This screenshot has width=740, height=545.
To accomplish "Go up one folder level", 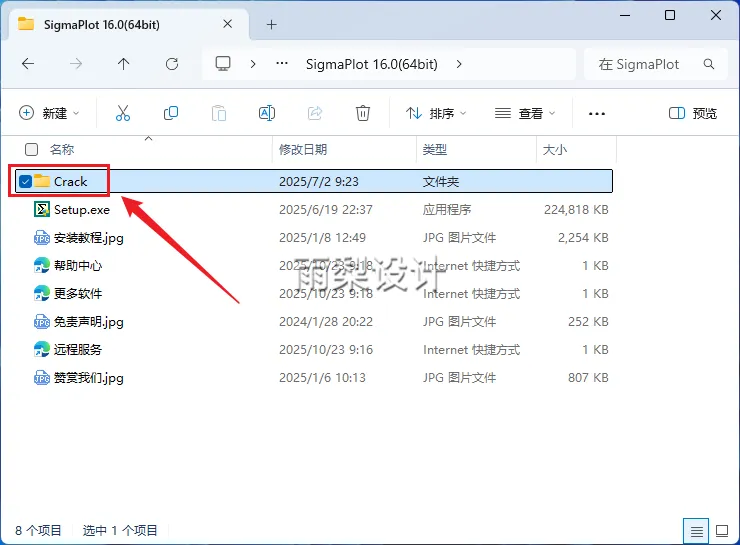I will 124,64.
